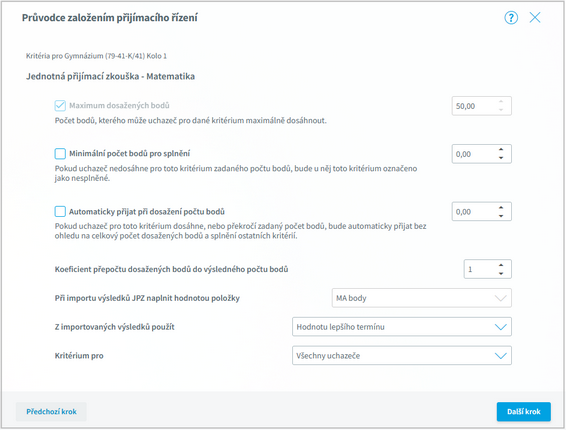Increase minimum points value with up arrow
566x430 pixels.
coord(501,149)
